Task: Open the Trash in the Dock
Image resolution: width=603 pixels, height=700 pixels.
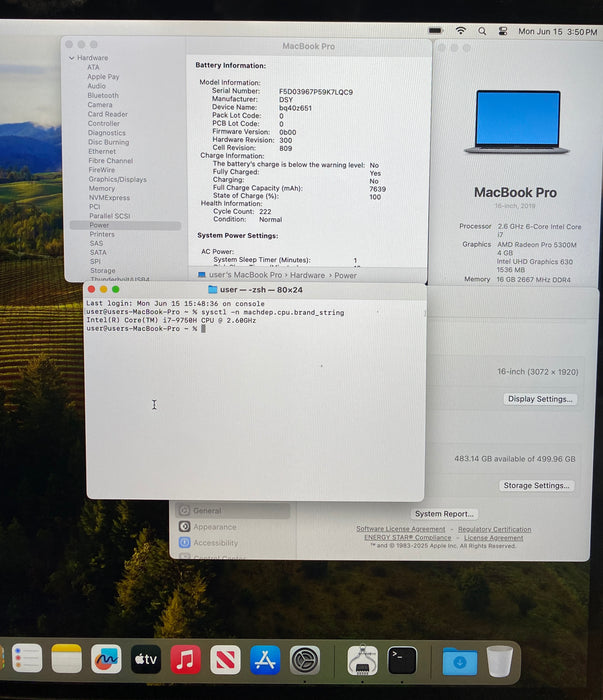Action: click(x=499, y=661)
